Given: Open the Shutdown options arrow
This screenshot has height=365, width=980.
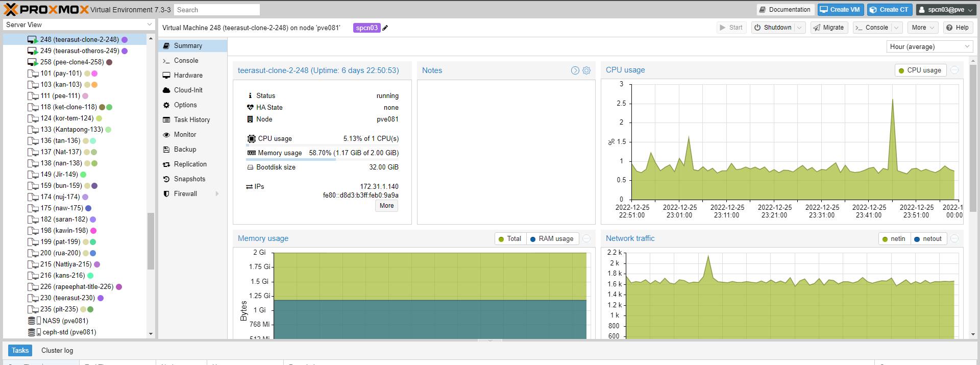Looking at the screenshot, I should tap(799, 28).
